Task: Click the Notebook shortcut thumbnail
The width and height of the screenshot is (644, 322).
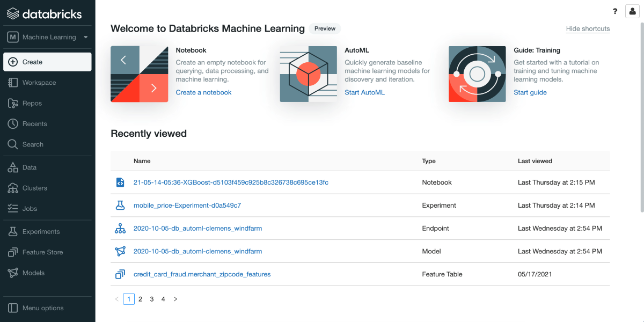Action: pyautogui.click(x=140, y=74)
